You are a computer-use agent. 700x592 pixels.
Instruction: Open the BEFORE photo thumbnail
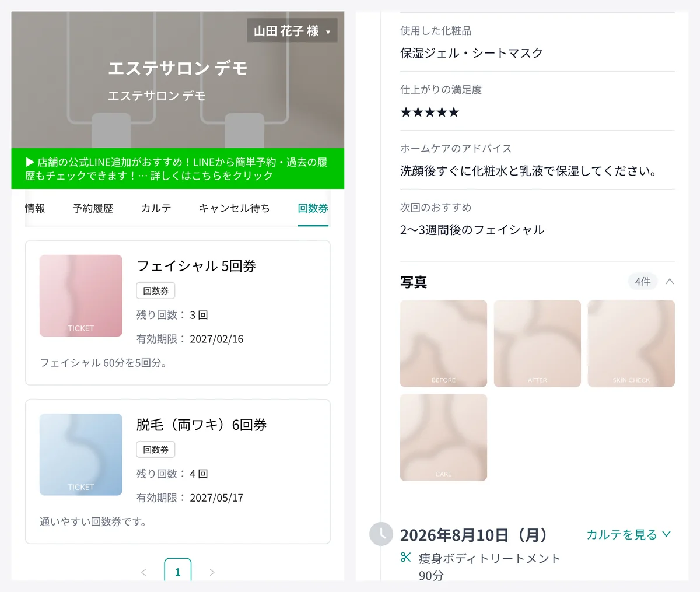443,344
